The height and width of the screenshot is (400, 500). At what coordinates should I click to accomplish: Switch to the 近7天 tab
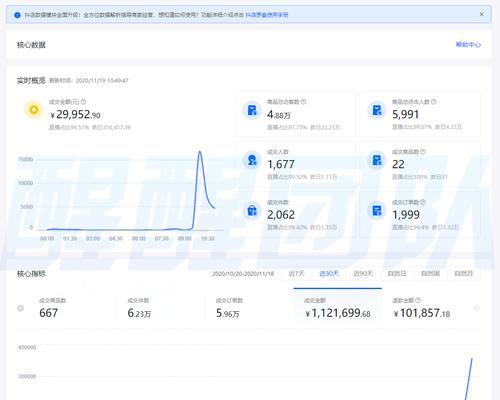coord(296,273)
